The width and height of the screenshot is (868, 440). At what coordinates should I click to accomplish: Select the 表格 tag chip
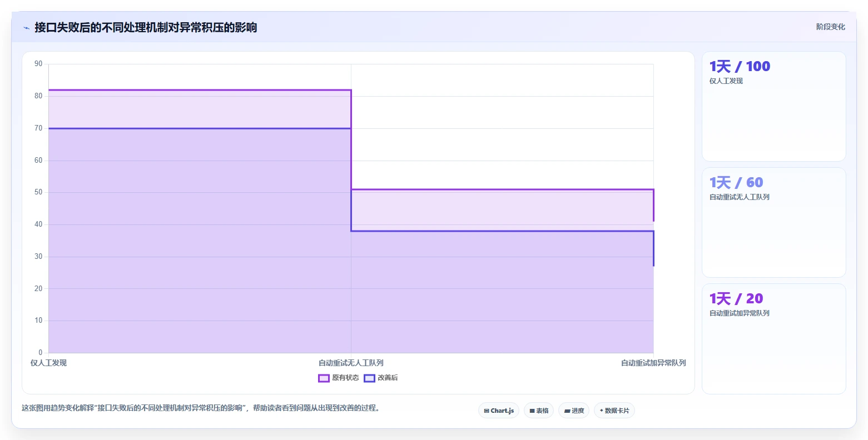539,411
